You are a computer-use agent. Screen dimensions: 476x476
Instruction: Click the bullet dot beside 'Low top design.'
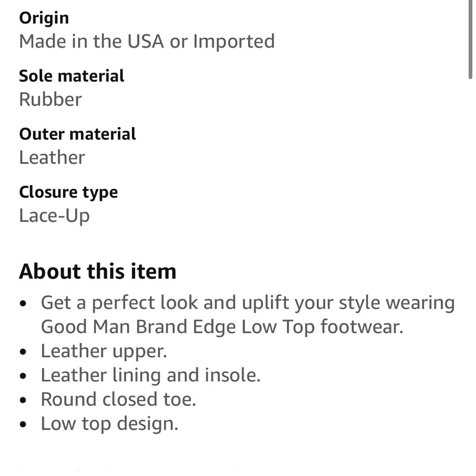[x=23, y=425]
